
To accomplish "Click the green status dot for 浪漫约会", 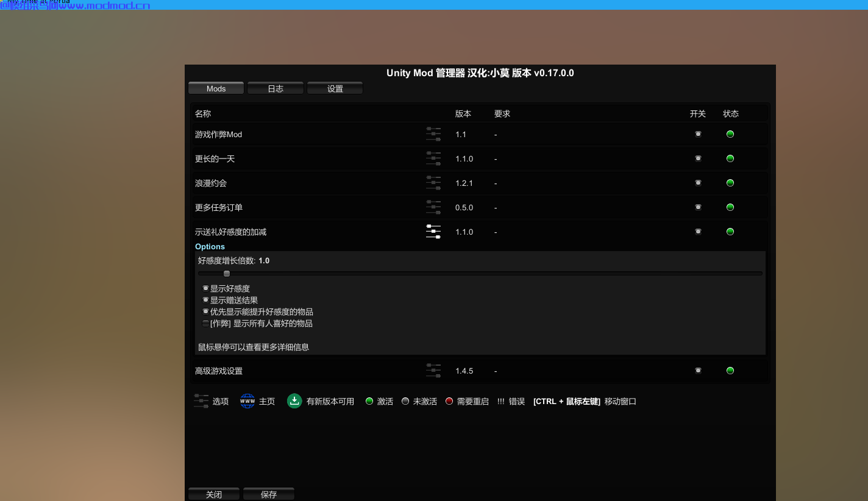I will tap(730, 182).
